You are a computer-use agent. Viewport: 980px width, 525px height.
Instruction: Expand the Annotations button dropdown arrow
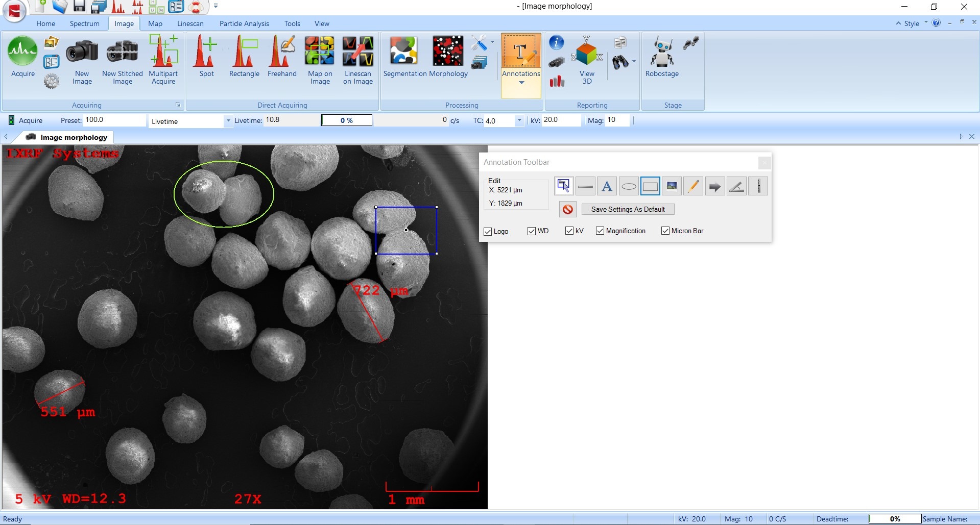point(521,83)
